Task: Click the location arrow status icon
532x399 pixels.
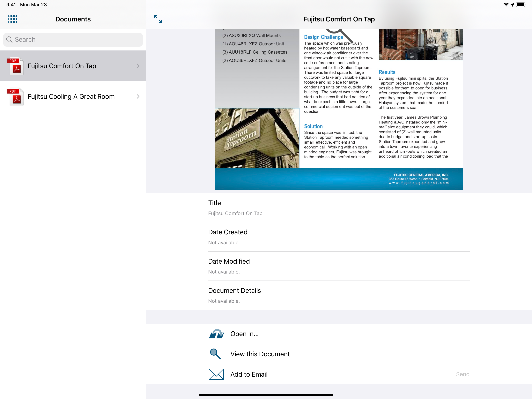Action: click(x=512, y=4)
